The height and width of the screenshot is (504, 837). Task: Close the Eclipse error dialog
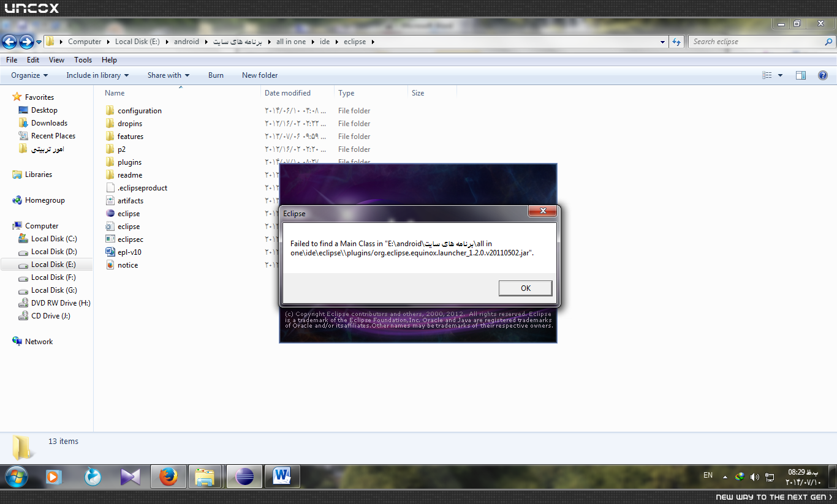click(543, 212)
